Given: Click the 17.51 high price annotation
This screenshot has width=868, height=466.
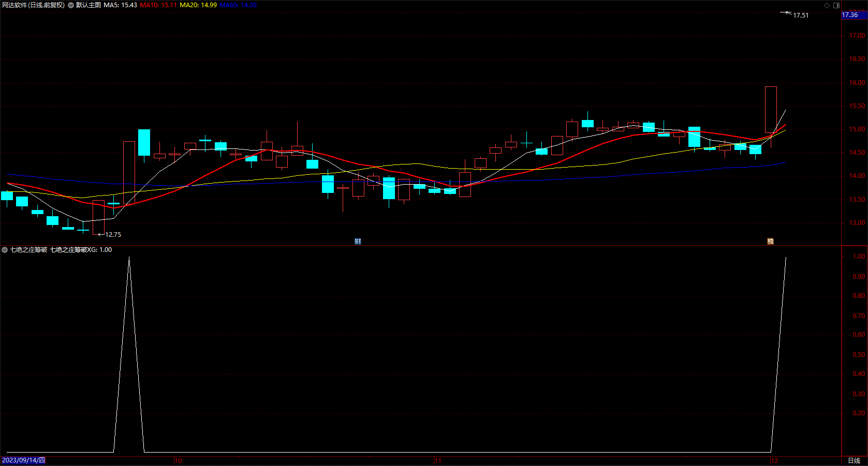Looking at the screenshot, I should pos(801,16).
